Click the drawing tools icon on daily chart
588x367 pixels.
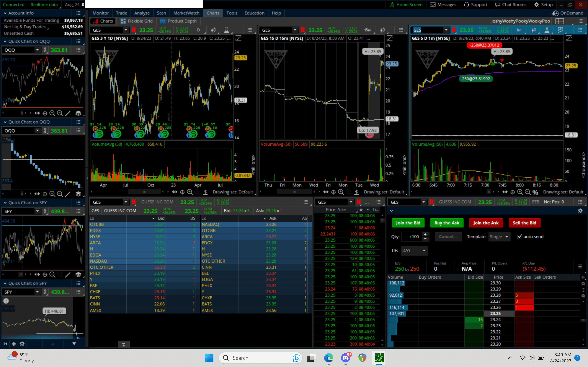point(238,38)
